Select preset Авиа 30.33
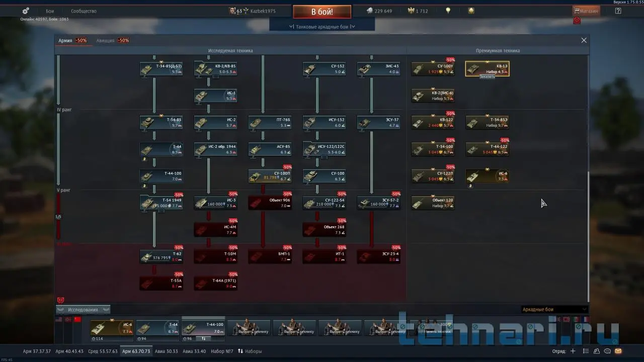The height and width of the screenshot is (362, 644). click(166, 351)
